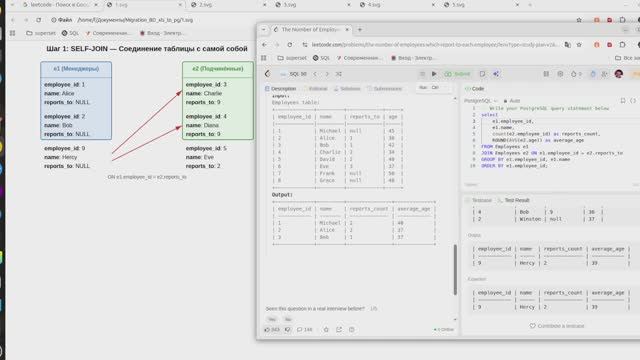Open the Test Result tab

click(513, 200)
